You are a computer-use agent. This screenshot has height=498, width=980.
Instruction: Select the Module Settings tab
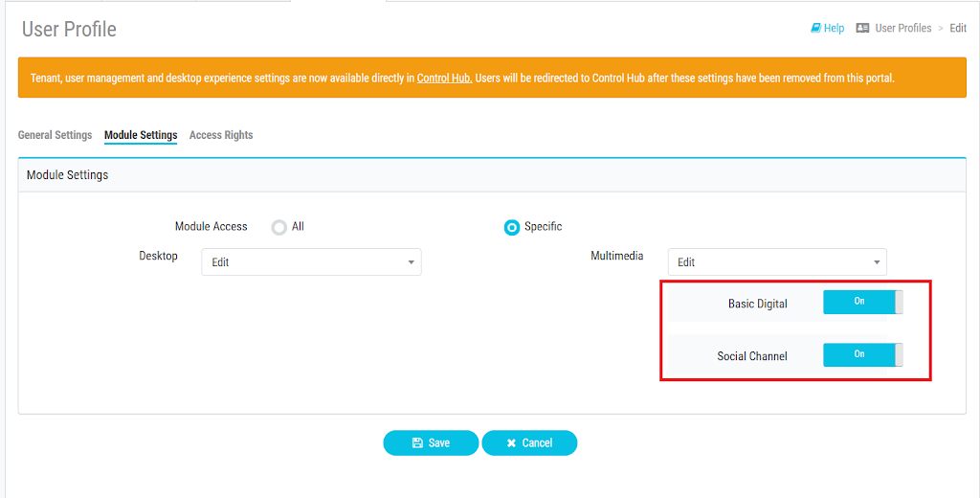[141, 135]
